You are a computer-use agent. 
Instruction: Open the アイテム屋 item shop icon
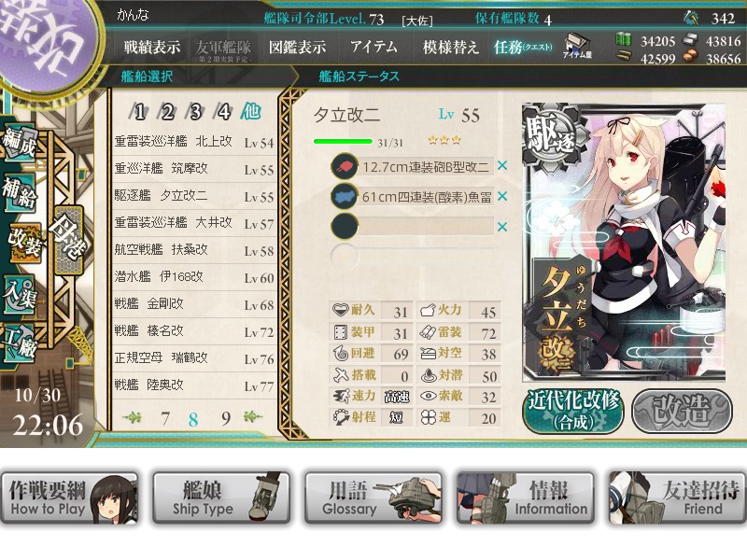point(577,46)
